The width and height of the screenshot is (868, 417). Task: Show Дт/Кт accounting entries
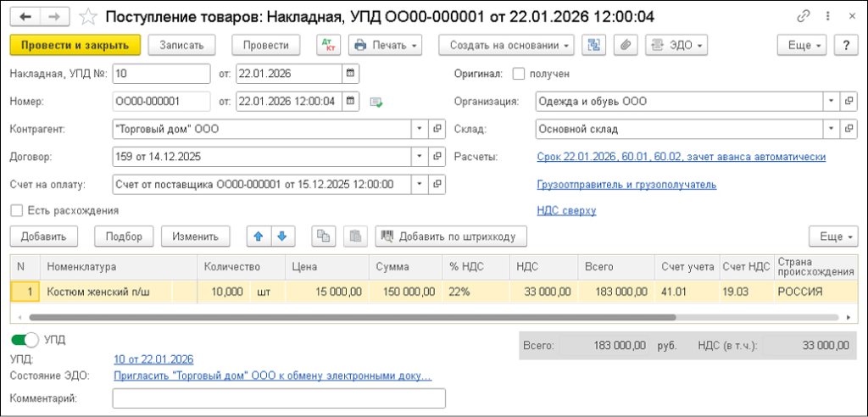[x=327, y=45]
